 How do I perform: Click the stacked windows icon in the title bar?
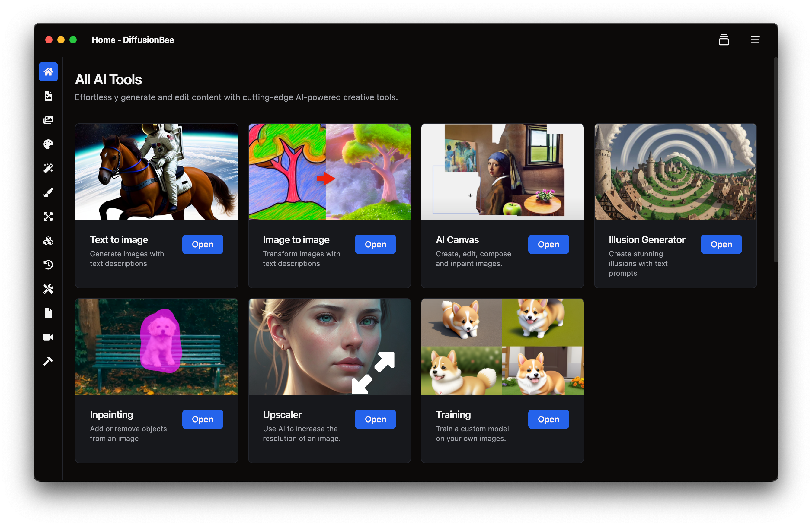coord(723,40)
